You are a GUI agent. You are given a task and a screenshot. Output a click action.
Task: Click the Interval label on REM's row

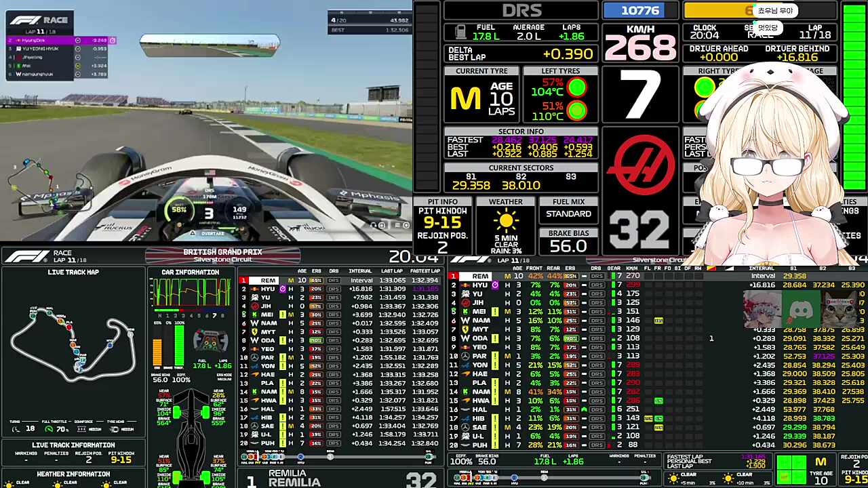click(361, 281)
